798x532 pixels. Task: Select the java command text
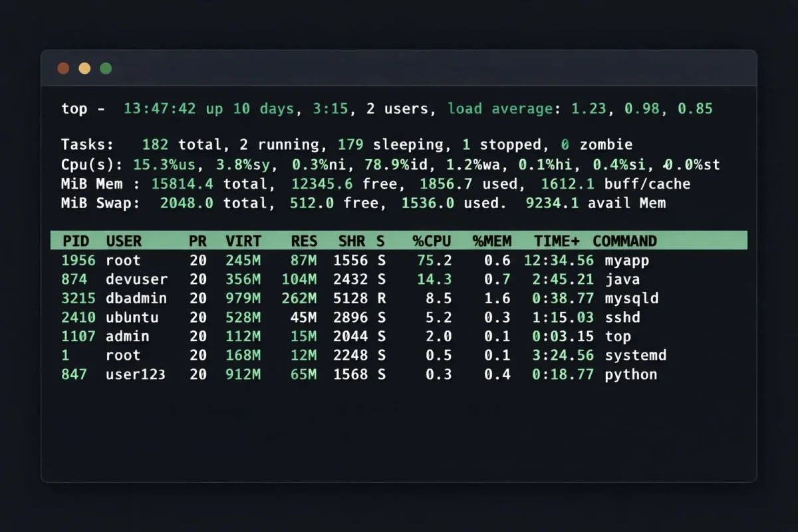point(622,279)
